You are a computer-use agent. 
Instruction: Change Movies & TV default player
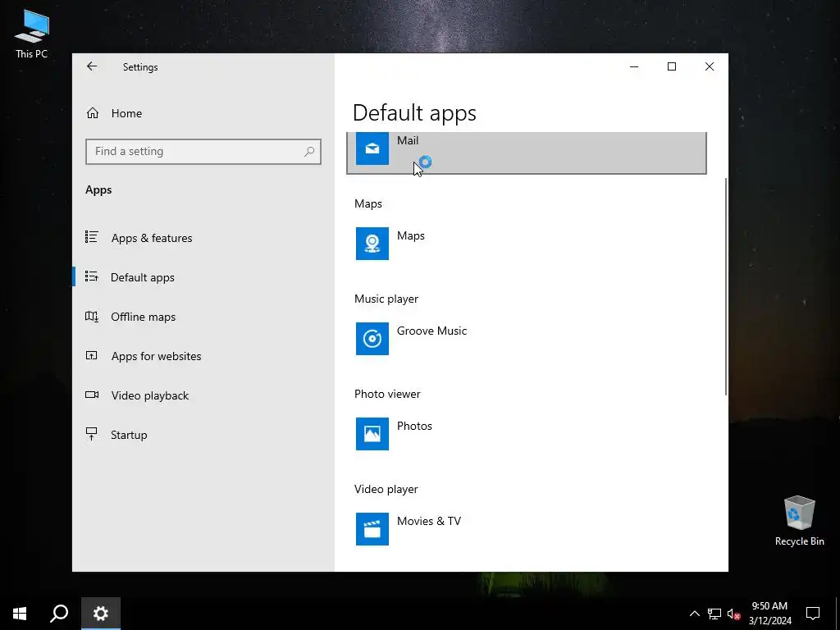(527, 529)
